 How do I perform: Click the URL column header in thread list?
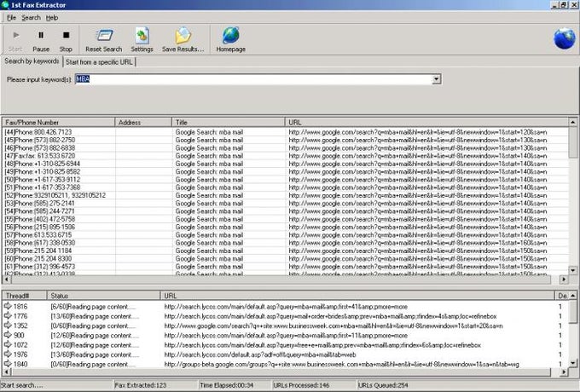pyautogui.click(x=357, y=296)
